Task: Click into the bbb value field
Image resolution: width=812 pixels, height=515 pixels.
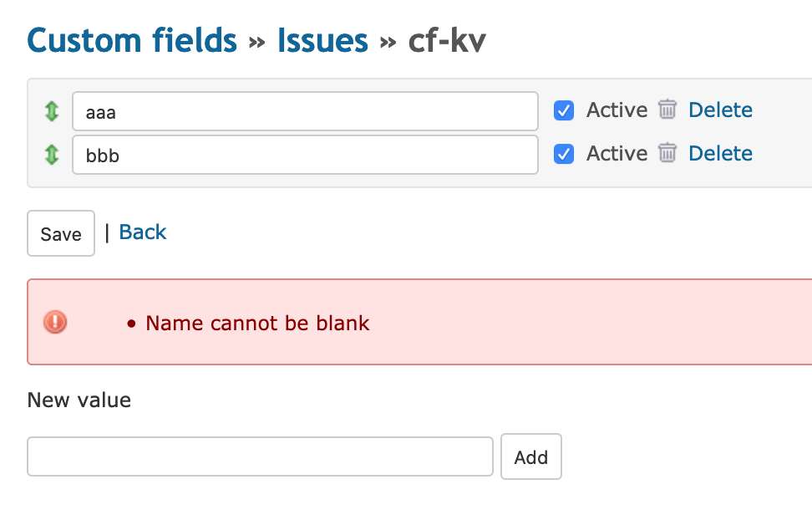Action: pos(305,155)
